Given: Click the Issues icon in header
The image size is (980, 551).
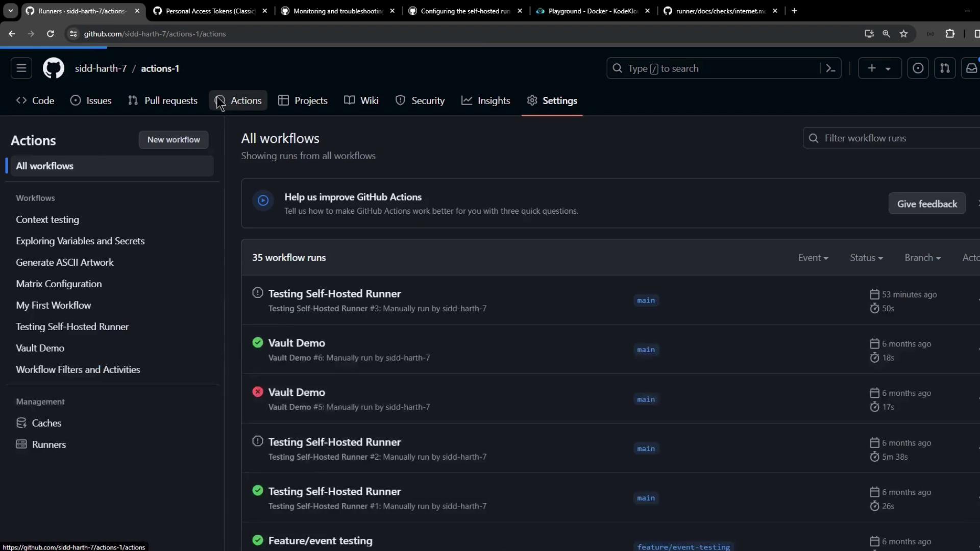Looking at the screenshot, I should coord(918,68).
